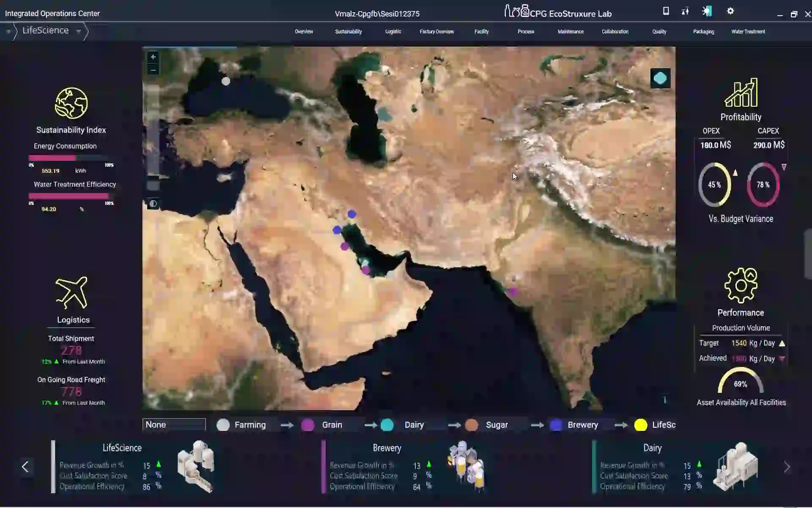The width and height of the screenshot is (812, 508).
Task: Select the Dairy factory illustration
Action: pos(735,467)
